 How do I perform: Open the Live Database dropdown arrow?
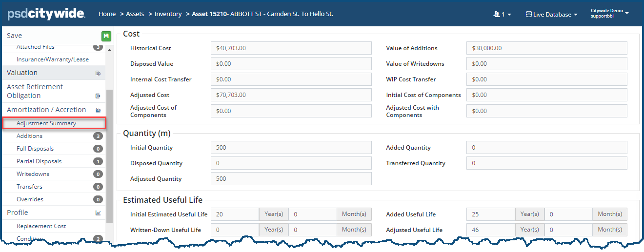[x=576, y=15]
